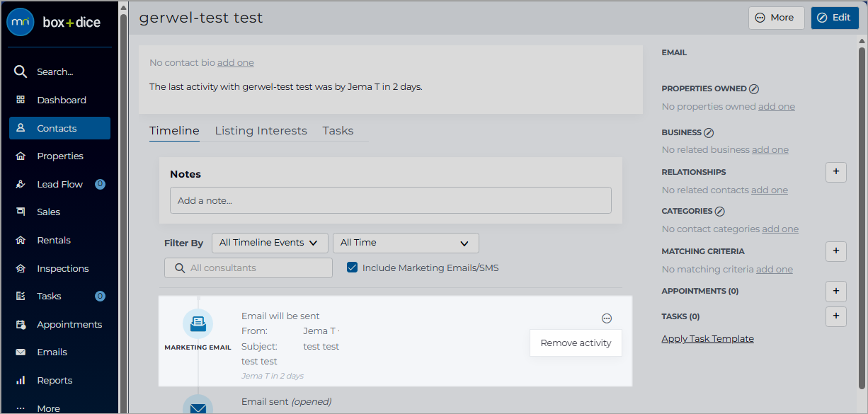This screenshot has height=414, width=868.
Task: Click add one link for contact bio
Action: [236, 63]
